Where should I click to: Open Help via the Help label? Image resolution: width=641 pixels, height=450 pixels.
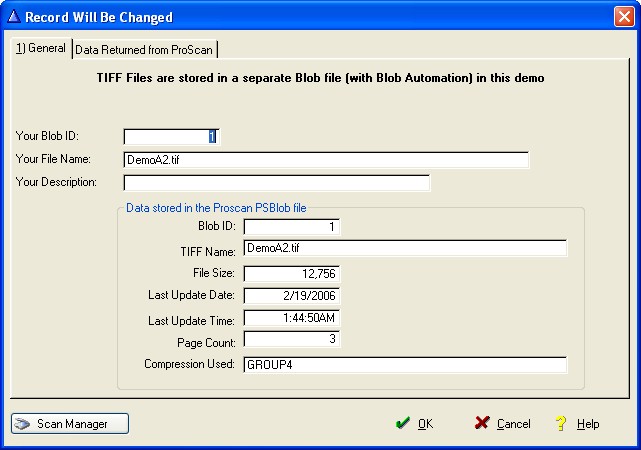pos(588,424)
